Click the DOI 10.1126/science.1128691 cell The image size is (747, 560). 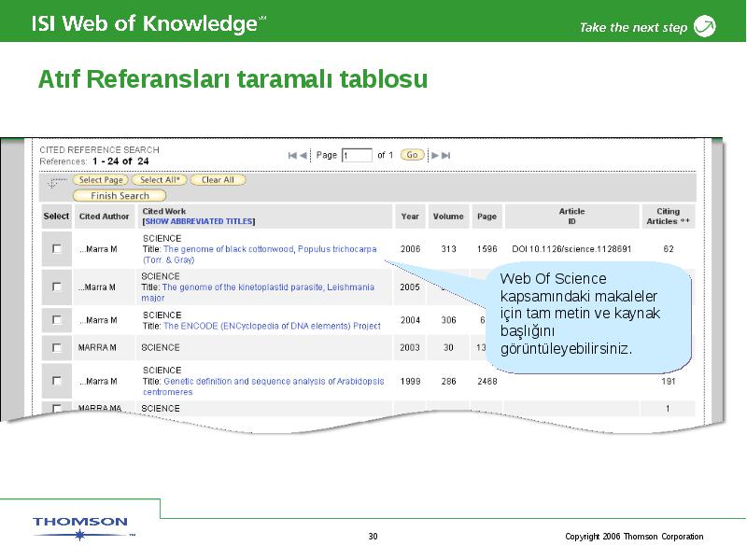pos(571,248)
